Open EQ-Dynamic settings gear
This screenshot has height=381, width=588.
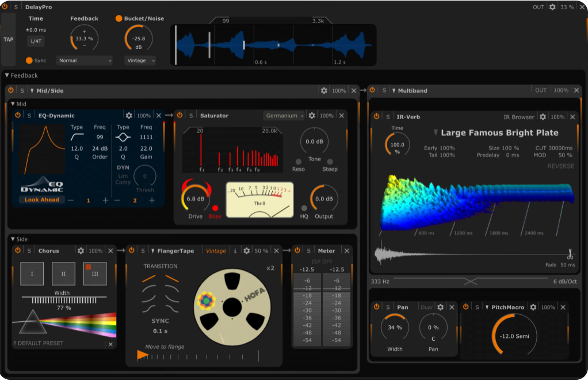(x=129, y=116)
